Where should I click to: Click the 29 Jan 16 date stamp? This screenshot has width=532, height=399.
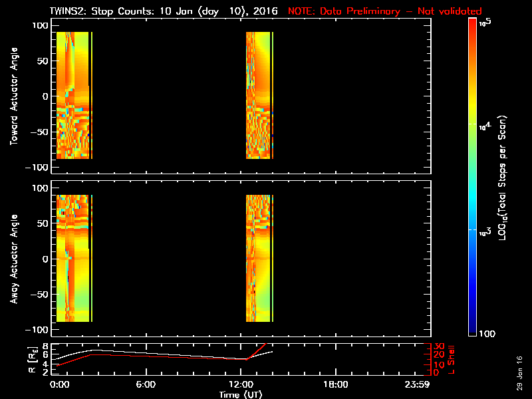(519, 373)
